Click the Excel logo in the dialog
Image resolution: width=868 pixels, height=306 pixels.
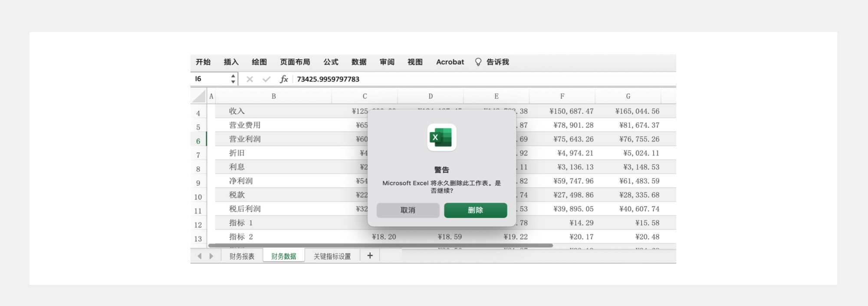tap(442, 137)
